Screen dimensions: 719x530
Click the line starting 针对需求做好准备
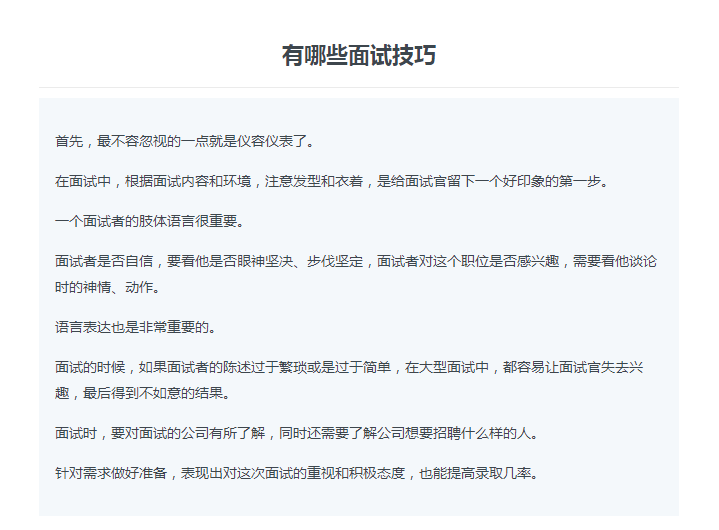297,473
